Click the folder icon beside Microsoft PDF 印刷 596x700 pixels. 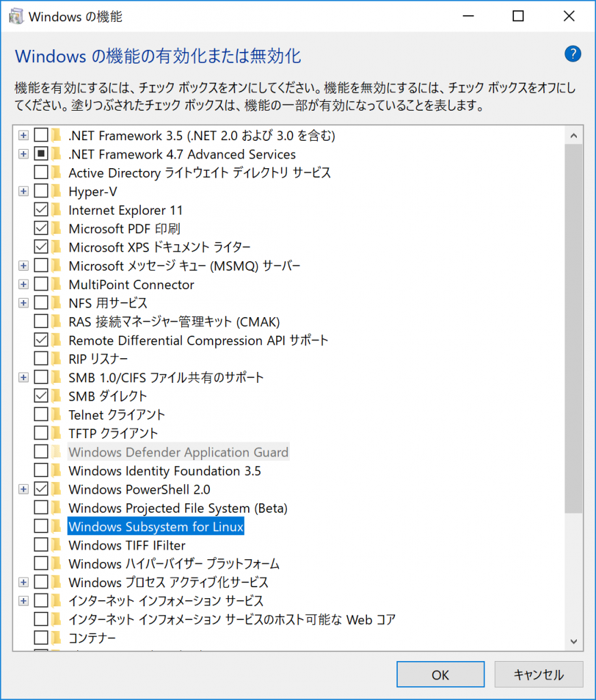(x=56, y=228)
